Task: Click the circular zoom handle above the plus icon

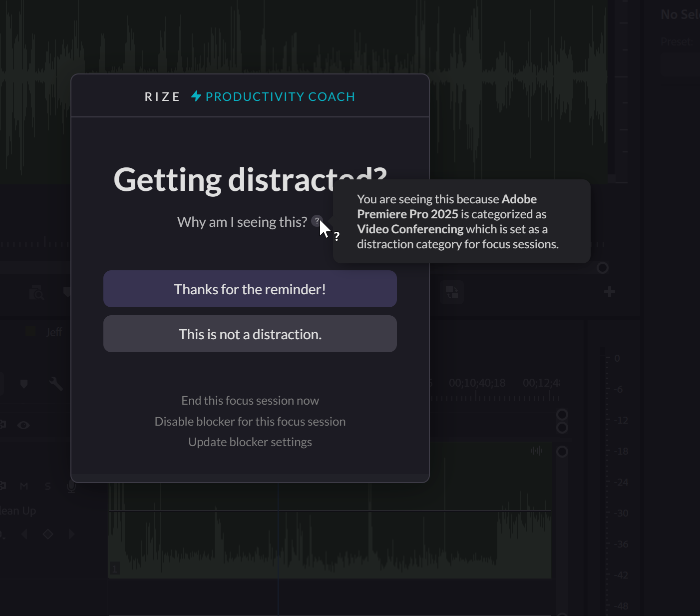Action: 603,268
